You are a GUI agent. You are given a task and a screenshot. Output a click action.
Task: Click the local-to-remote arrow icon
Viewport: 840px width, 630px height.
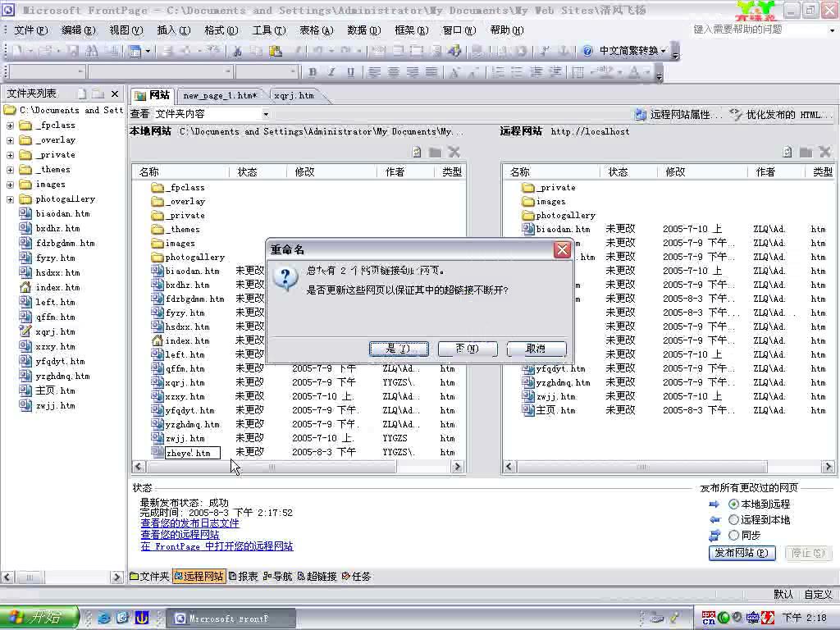pyautogui.click(x=714, y=504)
